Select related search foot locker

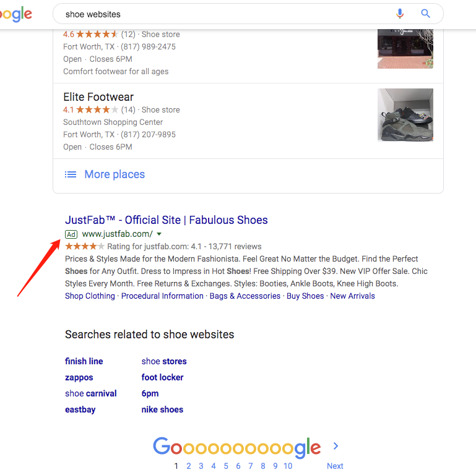tap(162, 377)
